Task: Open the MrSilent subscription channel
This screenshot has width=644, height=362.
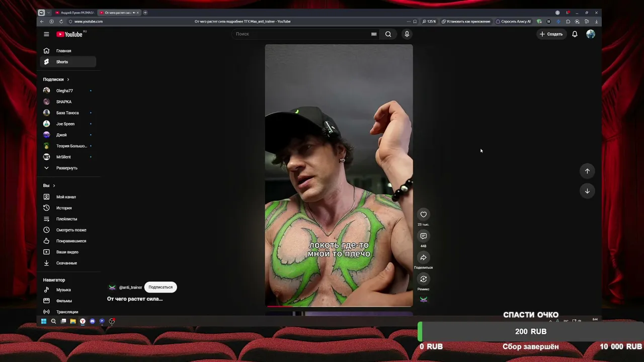Action: point(68,157)
